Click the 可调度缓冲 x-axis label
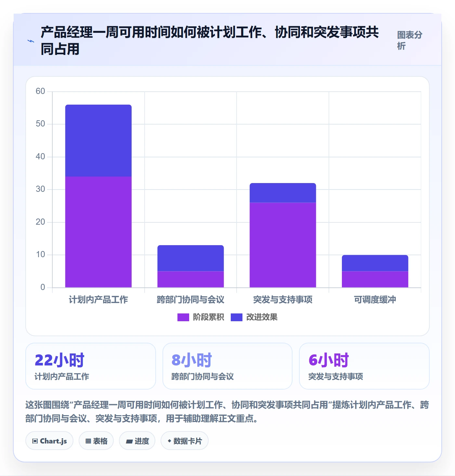The width and height of the screenshot is (455, 476). tap(375, 300)
